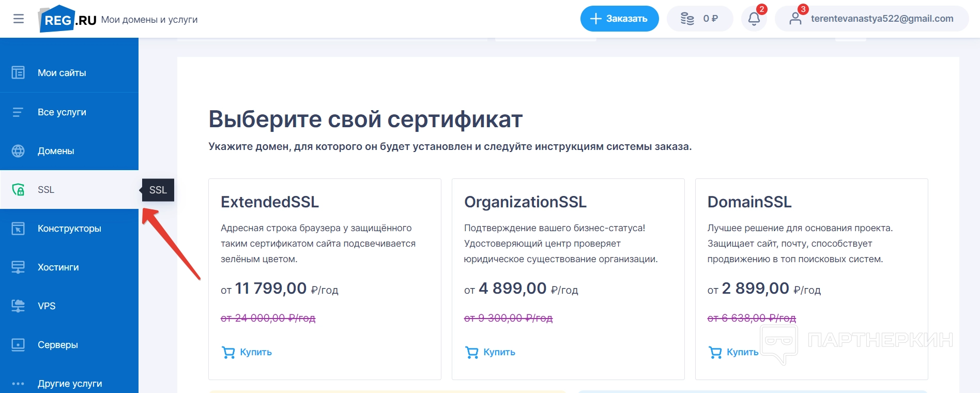Click the Конструкторы sidebar icon
This screenshot has height=393, width=980.
pos(18,229)
